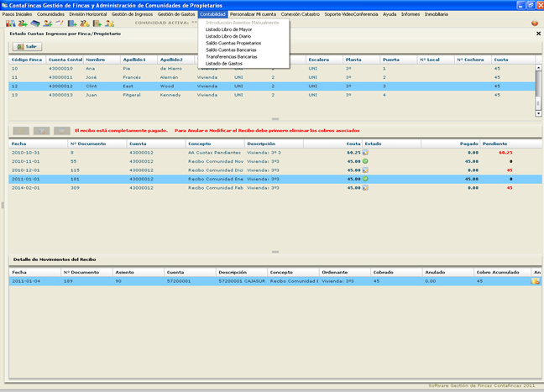Click the status icon in the 2014-02-01 row
544x392 pixels.
[x=365, y=188]
